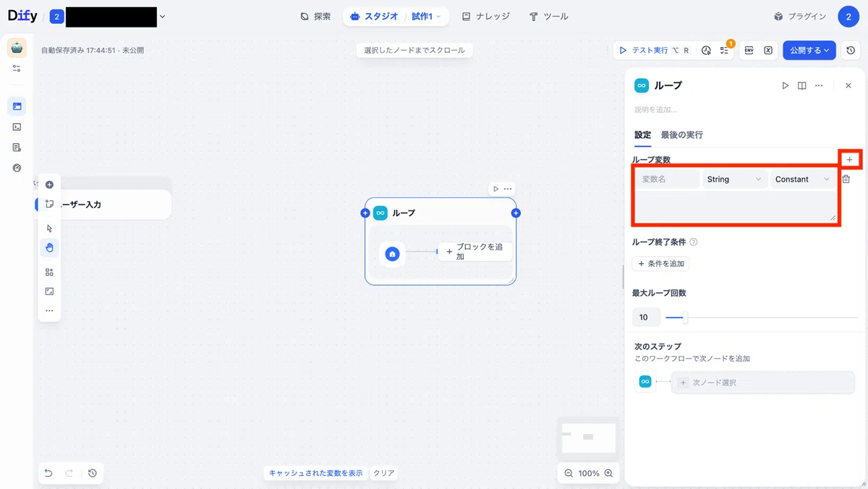This screenshot has height=489, width=868.
Task: Click the 条件を追加 button
Action: (x=660, y=263)
